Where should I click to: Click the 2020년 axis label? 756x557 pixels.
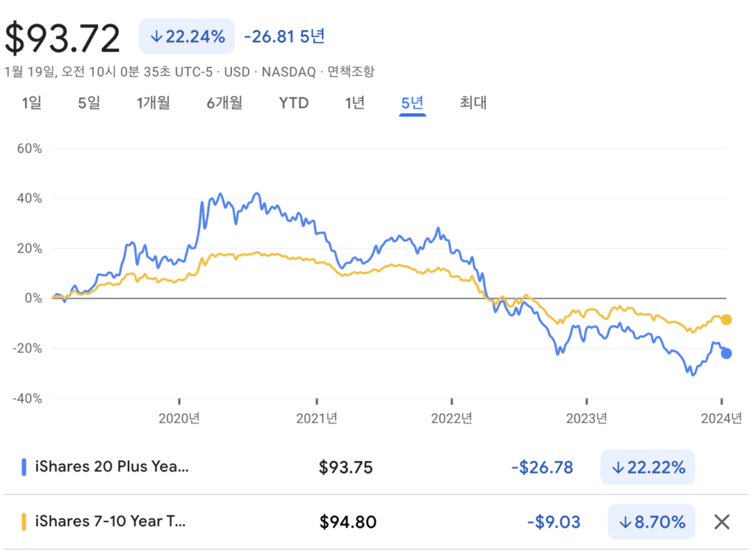tap(179, 418)
